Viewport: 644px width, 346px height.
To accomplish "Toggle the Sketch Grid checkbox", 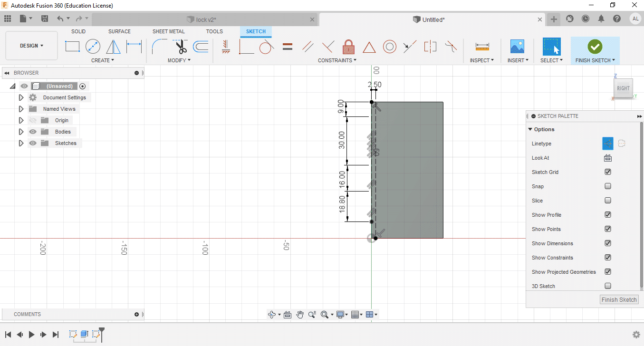I will coord(607,172).
